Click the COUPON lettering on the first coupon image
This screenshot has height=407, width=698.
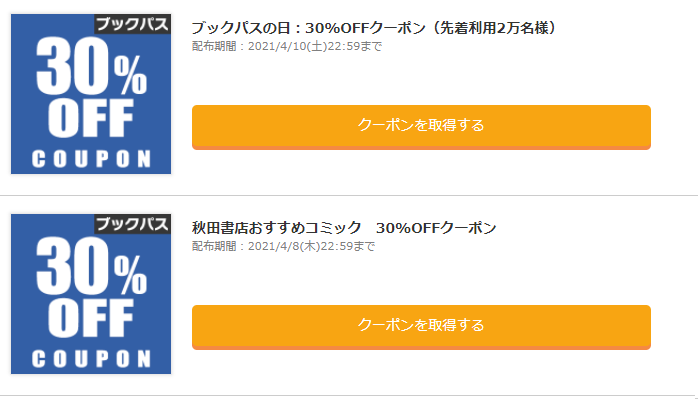point(91,159)
